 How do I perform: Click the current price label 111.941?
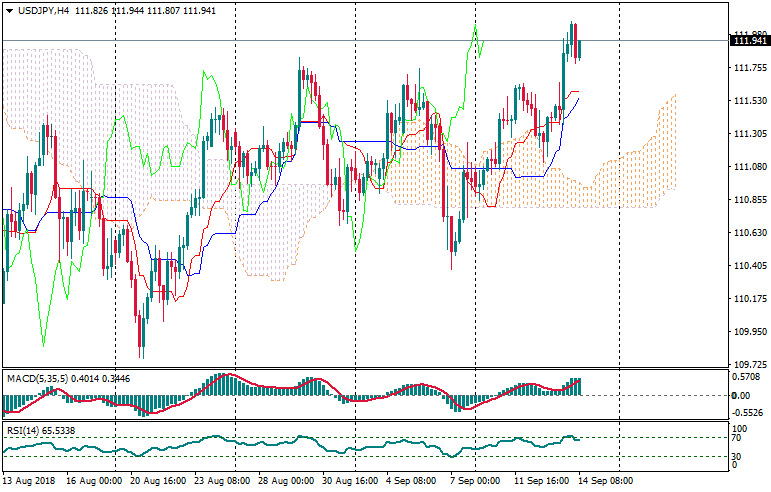click(x=749, y=40)
